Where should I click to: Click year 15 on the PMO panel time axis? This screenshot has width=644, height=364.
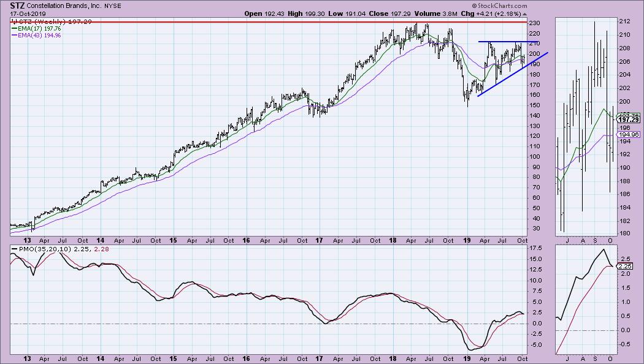174,358
